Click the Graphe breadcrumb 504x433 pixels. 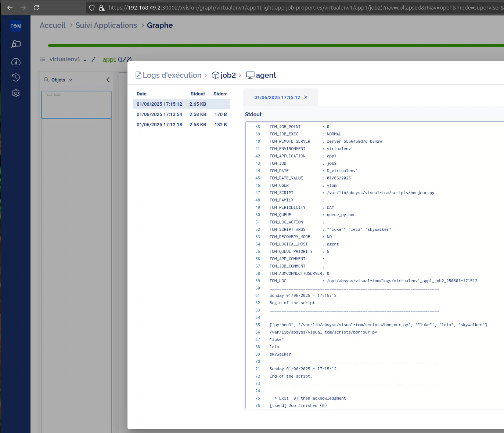click(x=160, y=25)
